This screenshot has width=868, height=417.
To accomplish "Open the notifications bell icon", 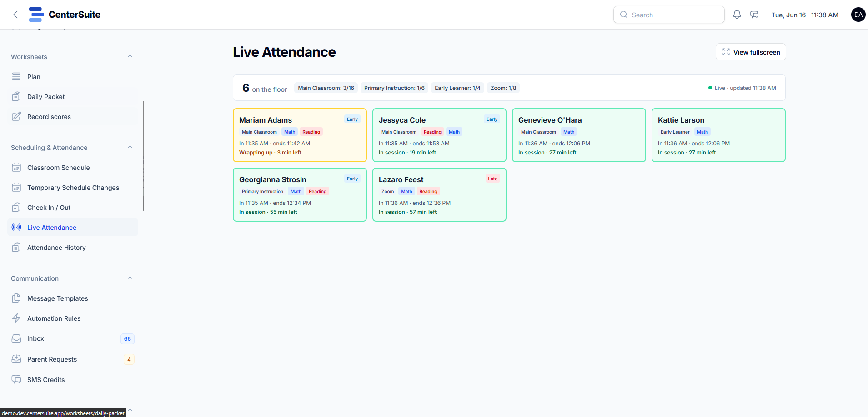I will tap(737, 15).
